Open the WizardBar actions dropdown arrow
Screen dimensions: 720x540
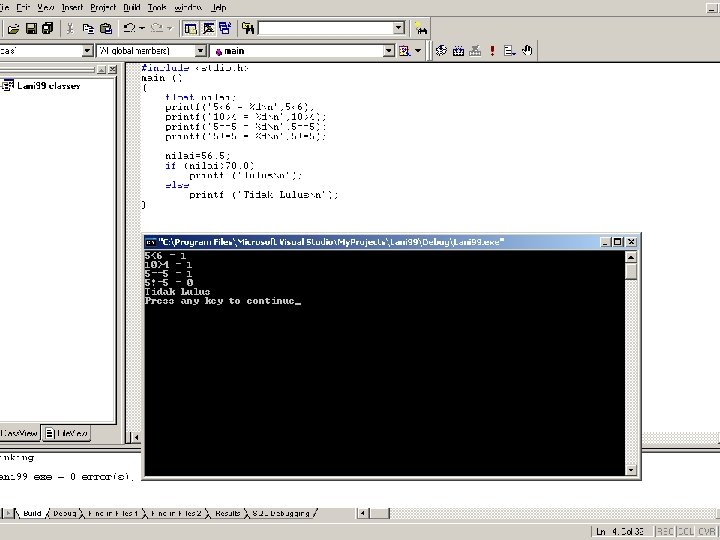[x=418, y=51]
